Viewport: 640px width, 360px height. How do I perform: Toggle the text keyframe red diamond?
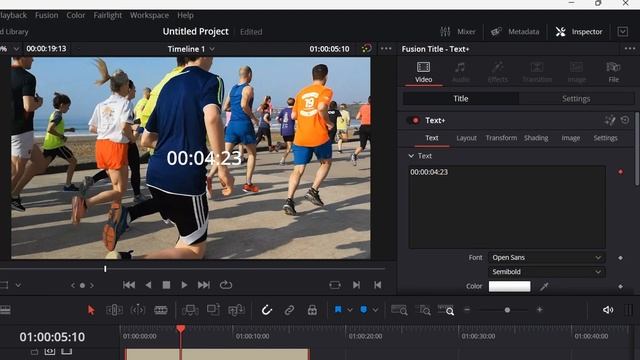tap(620, 172)
